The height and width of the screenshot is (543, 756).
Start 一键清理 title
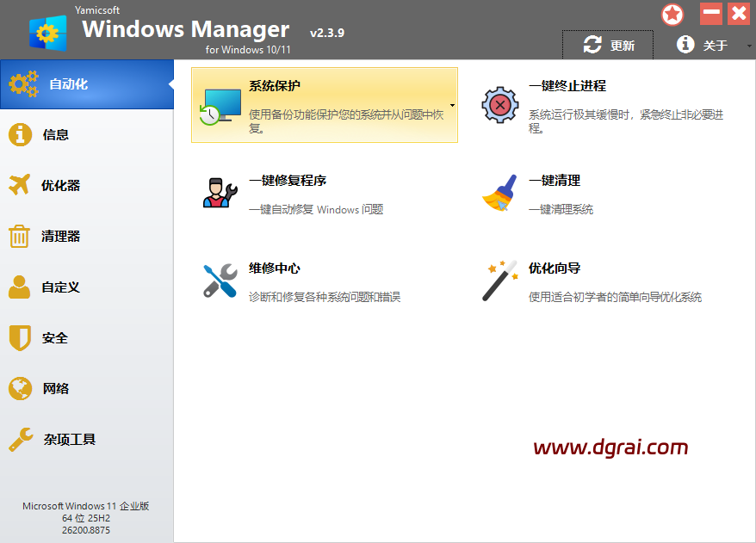pyautogui.click(x=555, y=180)
